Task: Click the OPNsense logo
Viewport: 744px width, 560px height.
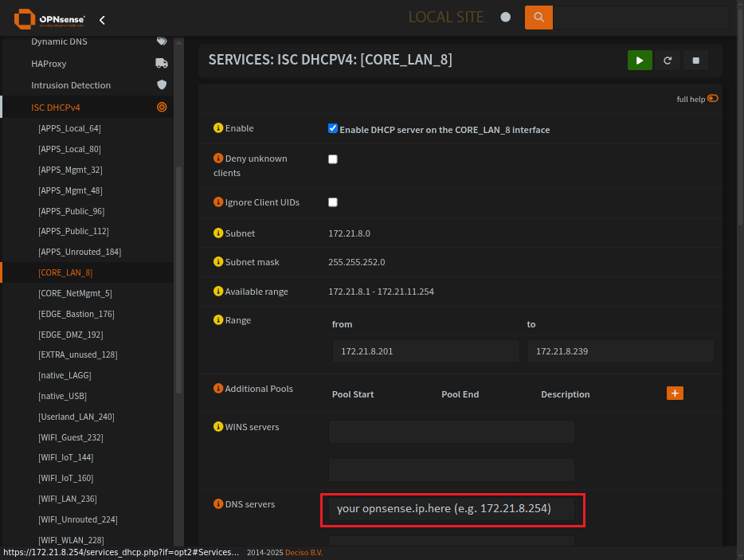Action: (50, 19)
